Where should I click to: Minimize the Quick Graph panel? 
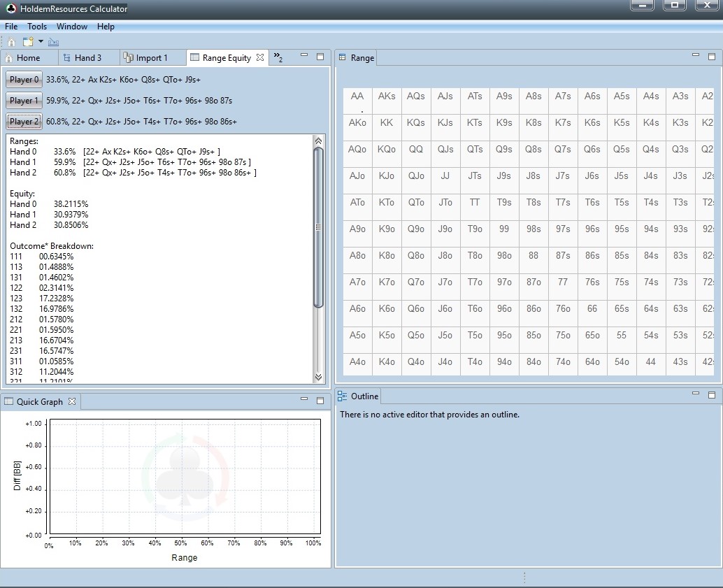[x=304, y=399]
